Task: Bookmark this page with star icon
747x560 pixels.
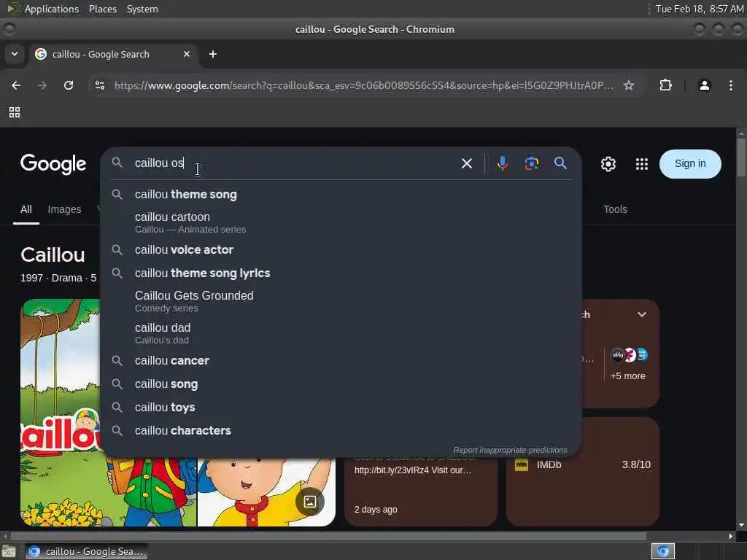Action: (629, 85)
